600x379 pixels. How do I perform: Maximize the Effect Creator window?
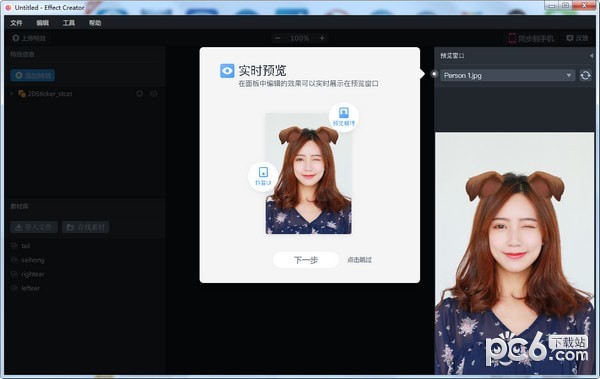click(565, 6)
